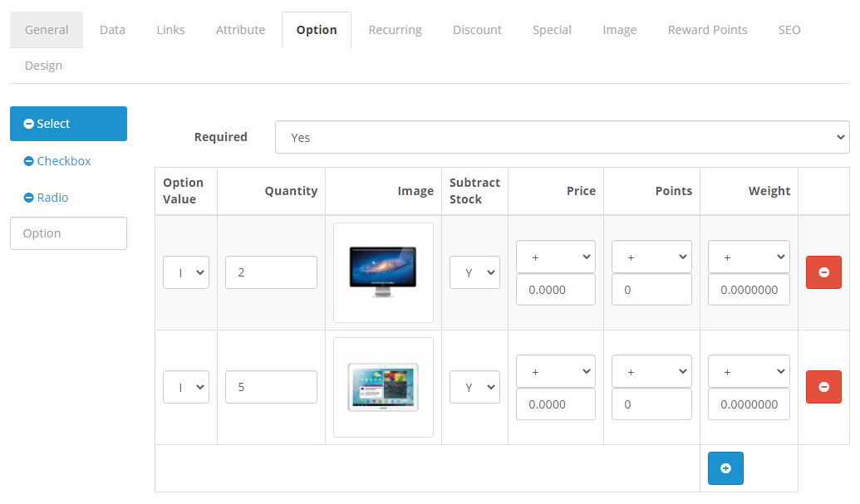Click the Required label
Screen dimensions: 860x504
point(220,137)
